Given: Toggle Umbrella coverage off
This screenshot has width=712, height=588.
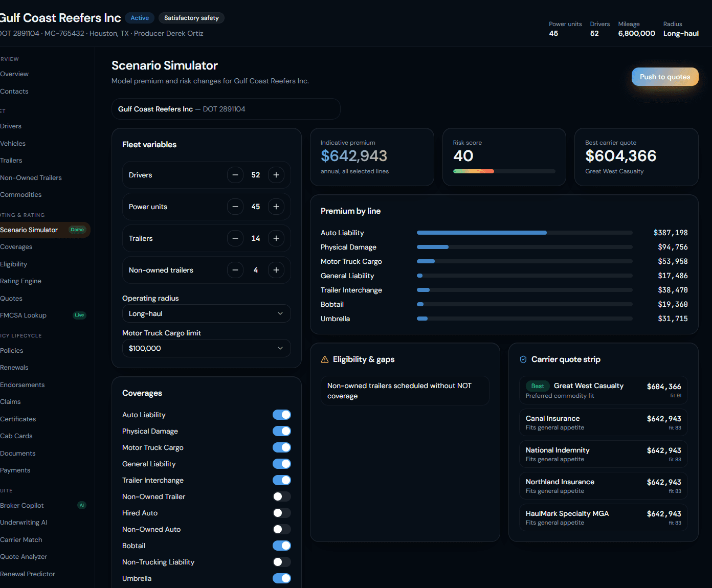Looking at the screenshot, I should (282, 578).
